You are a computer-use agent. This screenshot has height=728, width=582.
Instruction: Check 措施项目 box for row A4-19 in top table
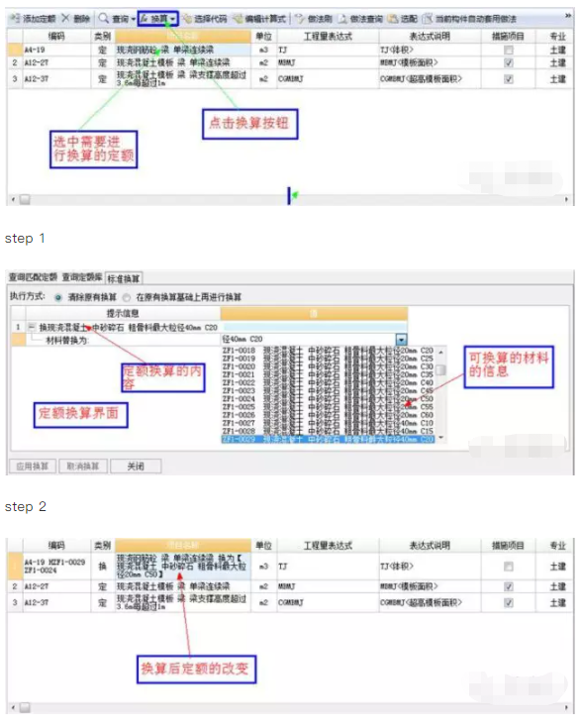(x=509, y=50)
